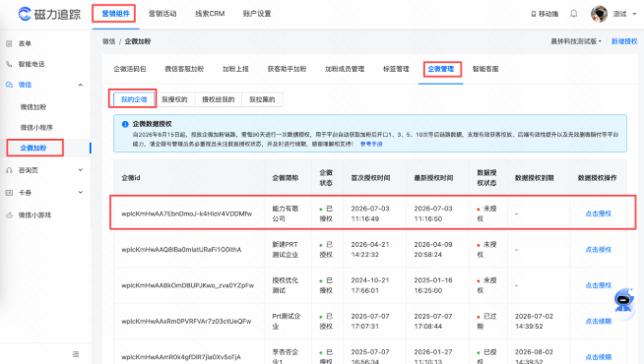The height and width of the screenshot is (364, 644).
Task: Click the id beginning wpIcKmHwAAQ8
Action: (181, 250)
